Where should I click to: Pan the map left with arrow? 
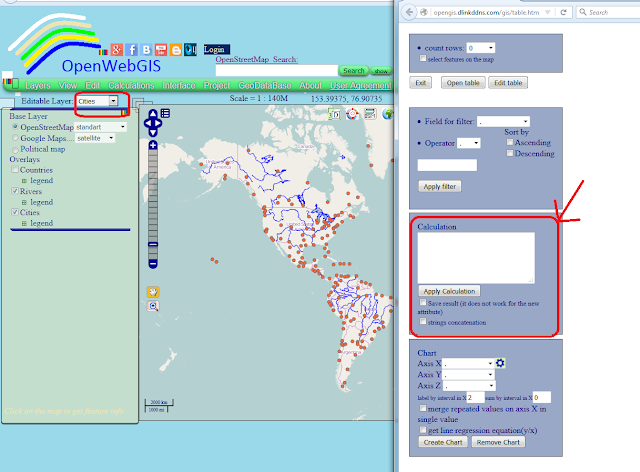pyautogui.click(x=147, y=123)
